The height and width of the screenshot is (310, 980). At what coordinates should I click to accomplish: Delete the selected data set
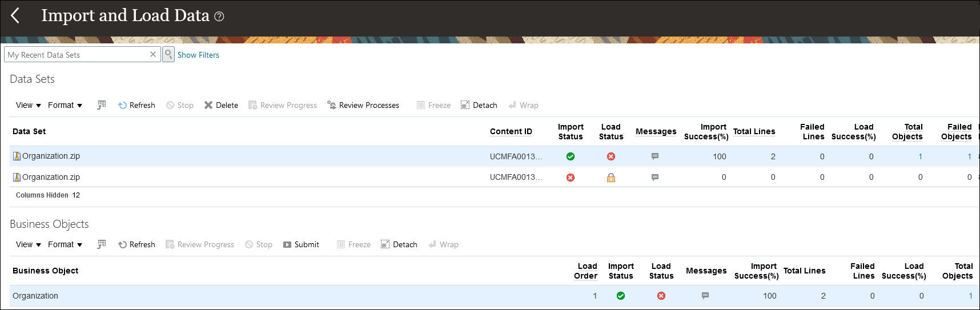pyautogui.click(x=221, y=105)
